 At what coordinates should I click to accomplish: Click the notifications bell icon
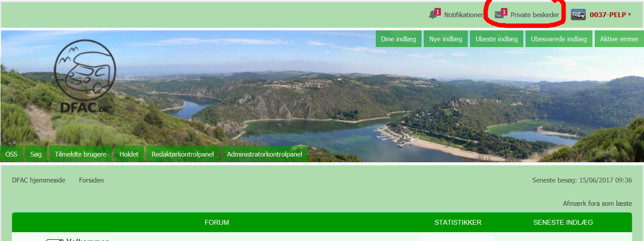tap(432, 15)
